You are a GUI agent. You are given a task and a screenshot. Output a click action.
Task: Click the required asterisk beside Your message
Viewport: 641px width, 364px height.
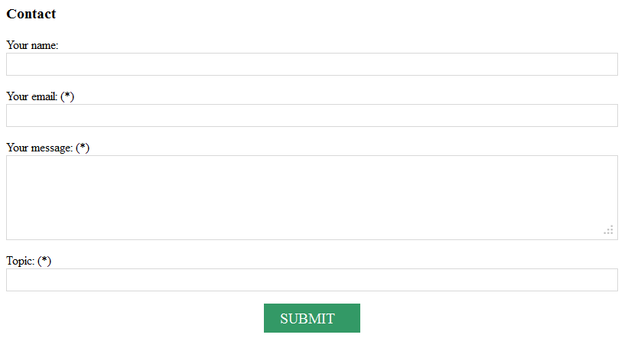(83, 148)
